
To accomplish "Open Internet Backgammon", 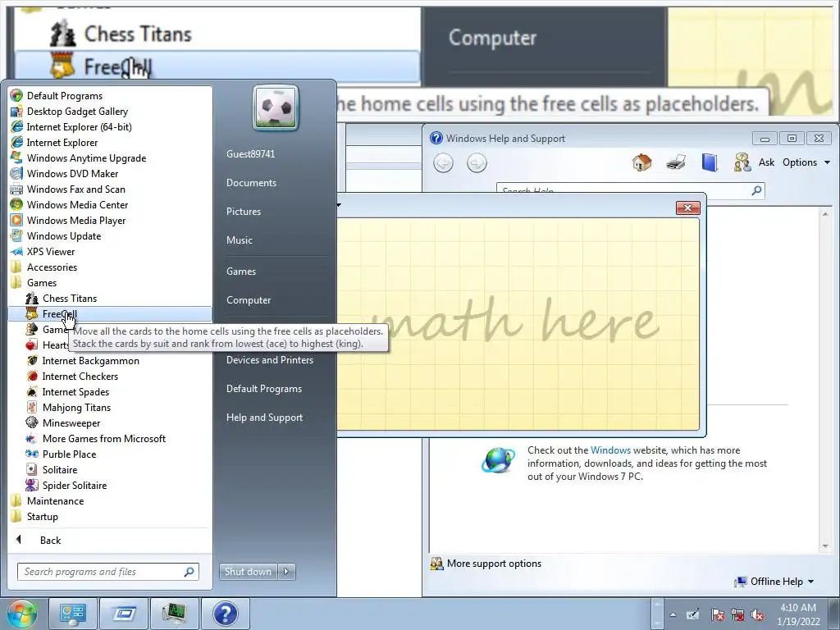I will coord(90,361).
